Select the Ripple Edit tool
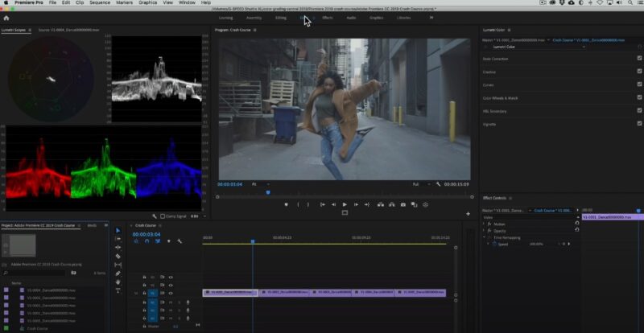 118,248
